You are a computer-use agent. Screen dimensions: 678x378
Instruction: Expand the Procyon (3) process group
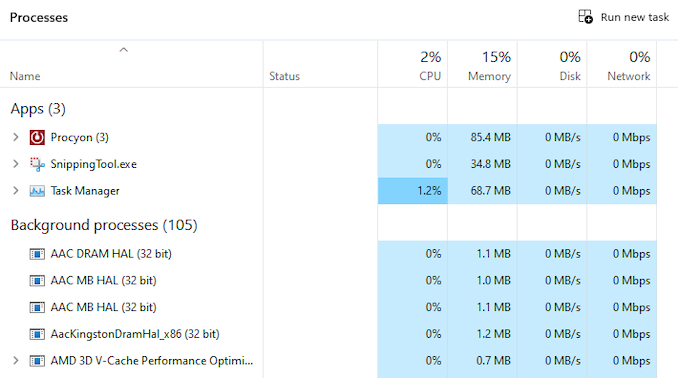(x=16, y=138)
